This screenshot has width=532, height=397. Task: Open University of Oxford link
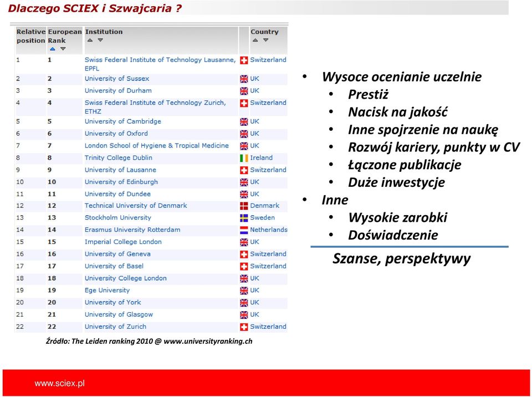coord(116,134)
